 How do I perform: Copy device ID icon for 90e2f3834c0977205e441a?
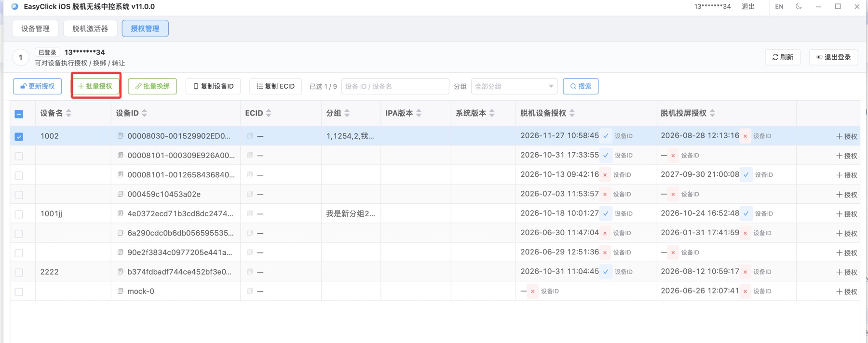click(121, 252)
